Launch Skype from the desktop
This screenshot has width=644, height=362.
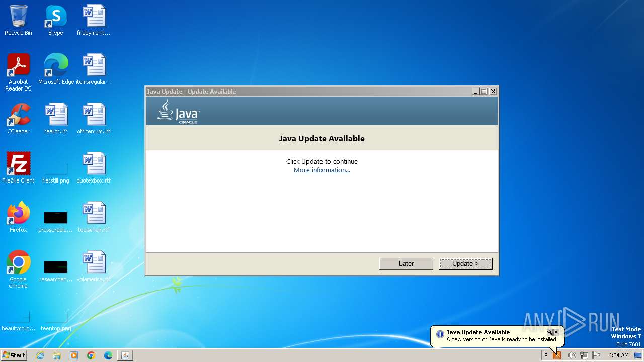[56, 20]
